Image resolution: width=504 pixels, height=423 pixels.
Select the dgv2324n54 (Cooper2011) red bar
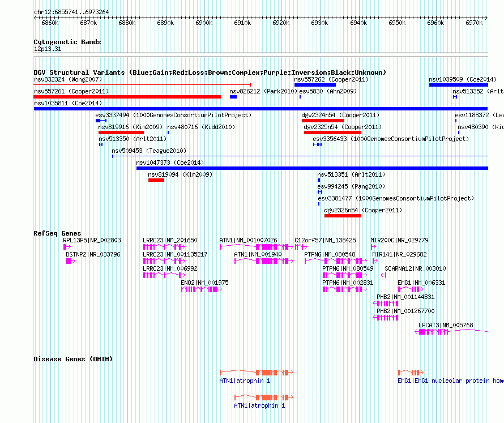[323, 121]
